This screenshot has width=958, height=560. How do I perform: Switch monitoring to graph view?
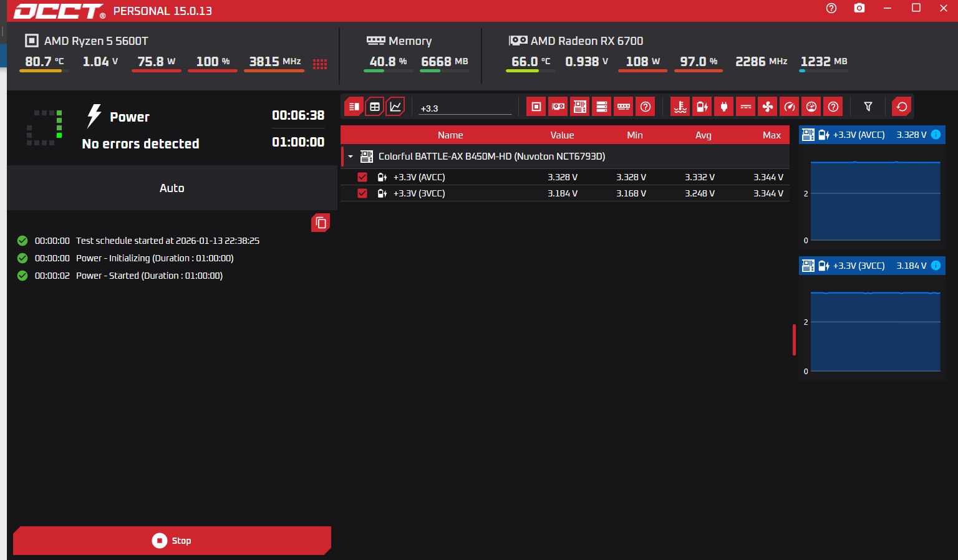tap(395, 107)
